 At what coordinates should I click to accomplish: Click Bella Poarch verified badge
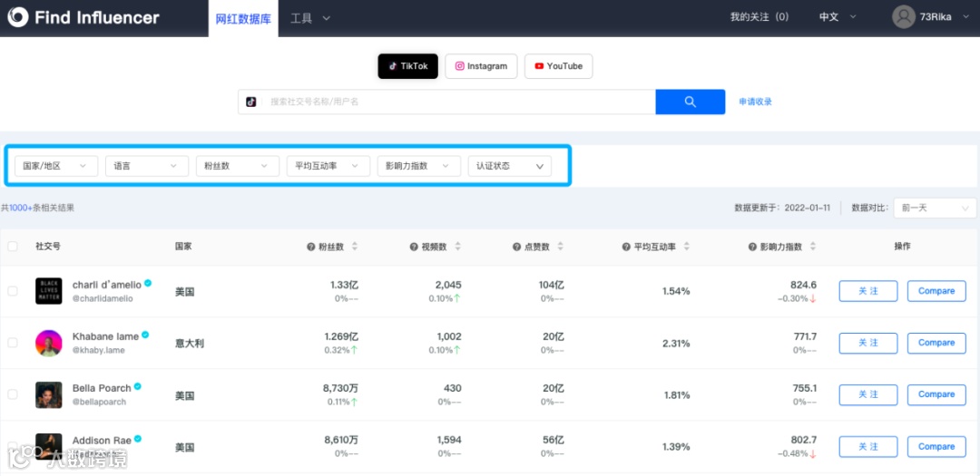click(x=138, y=386)
